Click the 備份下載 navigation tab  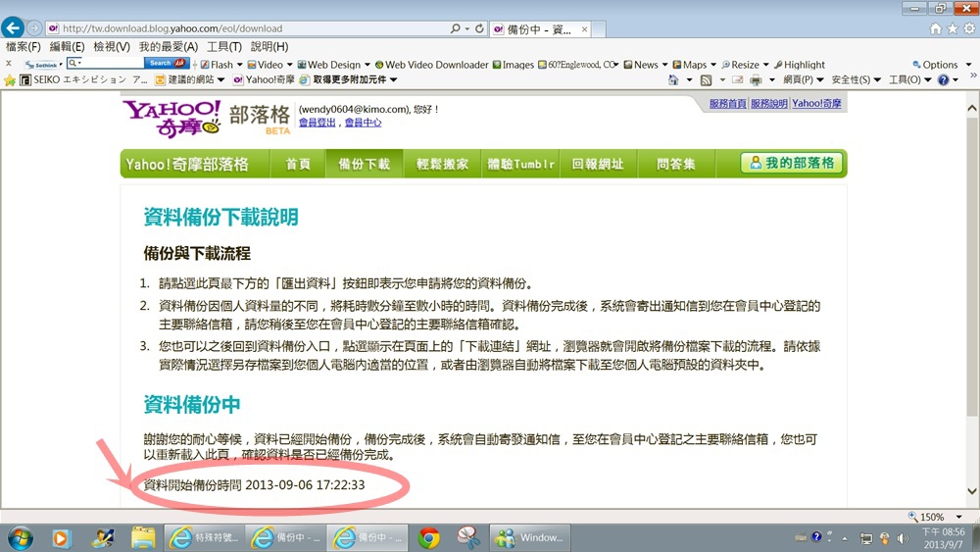tap(364, 164)
